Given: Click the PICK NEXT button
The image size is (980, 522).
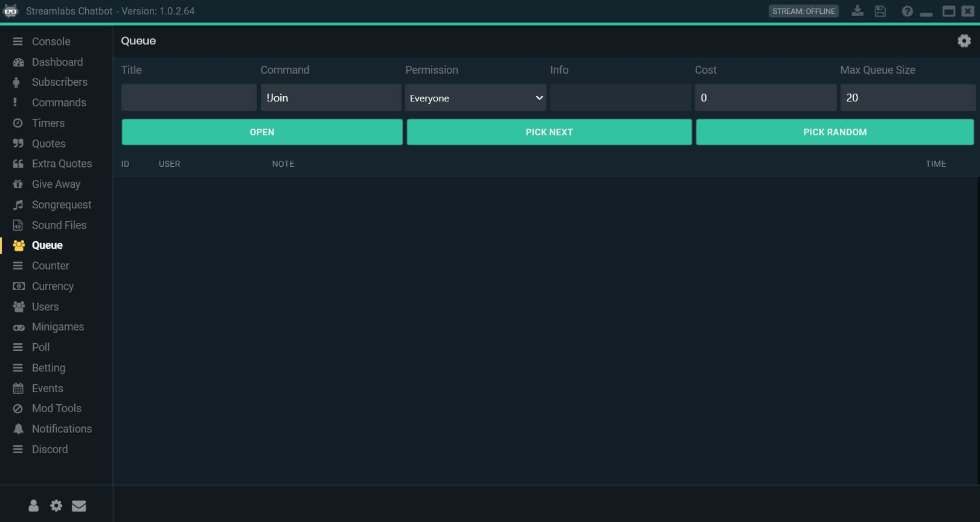Looking at the screenshot, I should [549, 132].
